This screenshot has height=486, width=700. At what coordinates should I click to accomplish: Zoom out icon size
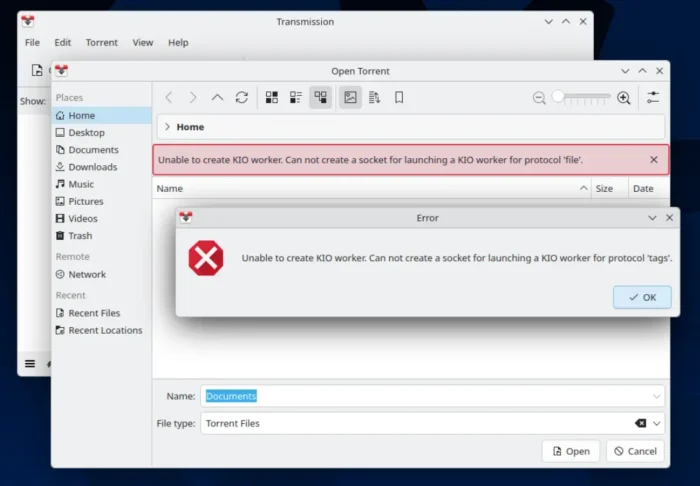point(539,98)
